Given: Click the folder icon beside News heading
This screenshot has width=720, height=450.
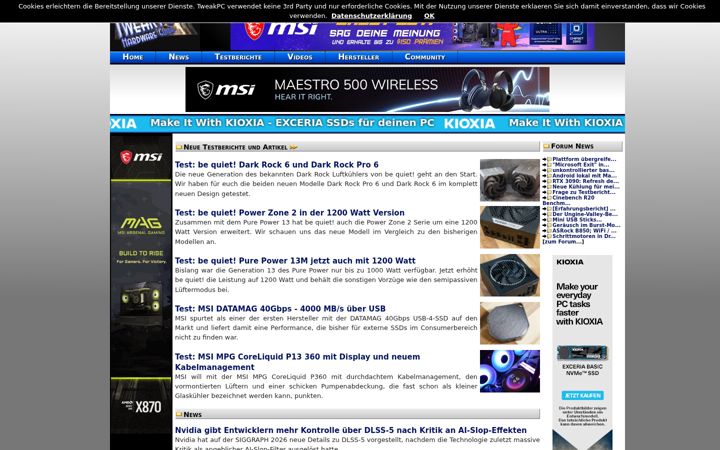Looking at the screenshot, I should pyautogui.click(x=179, y=415).
